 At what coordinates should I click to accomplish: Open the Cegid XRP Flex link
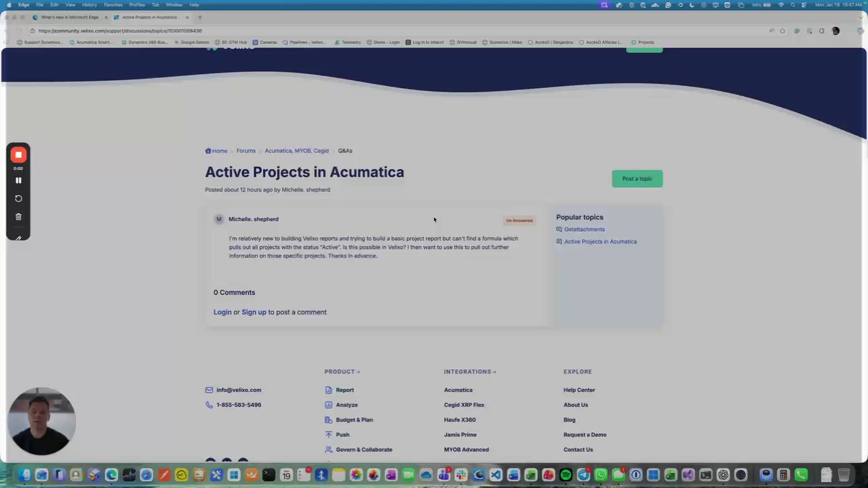point(464,405)
